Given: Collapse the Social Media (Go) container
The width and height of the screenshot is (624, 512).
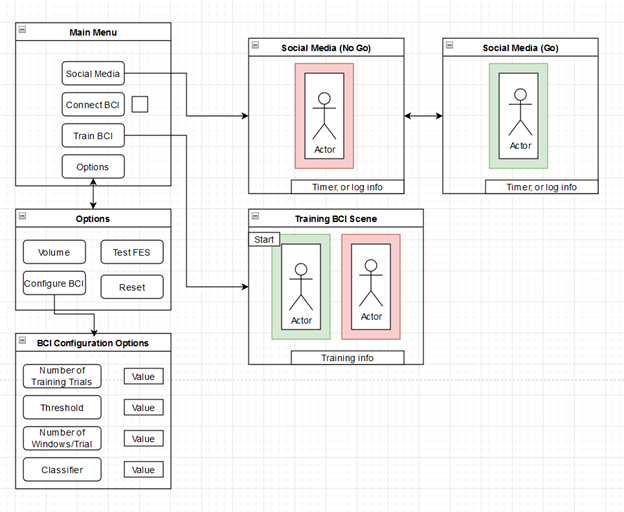Looking at the screenshot, I should (x=449, y=46).
